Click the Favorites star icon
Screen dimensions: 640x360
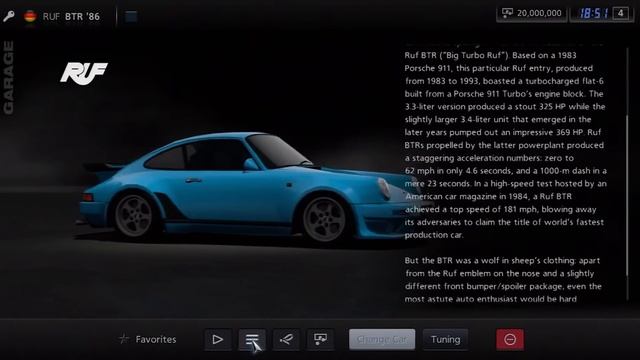pos(124,339)
